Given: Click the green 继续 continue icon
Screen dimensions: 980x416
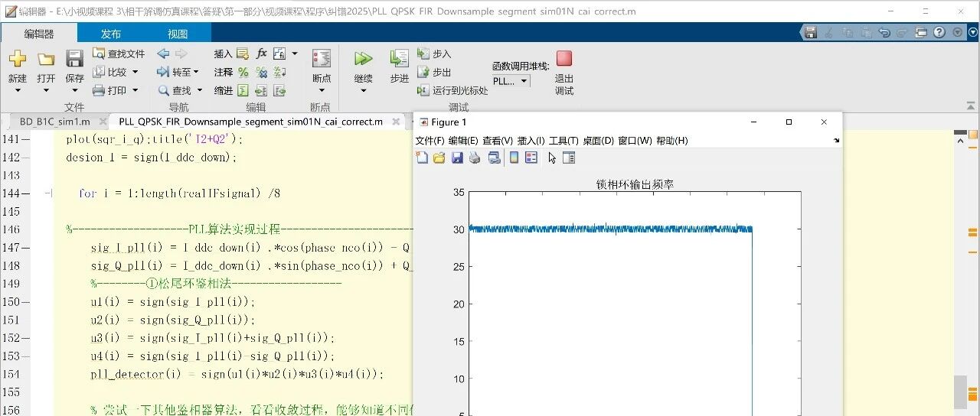Looking at the screenshot, I should click(363, 59).
